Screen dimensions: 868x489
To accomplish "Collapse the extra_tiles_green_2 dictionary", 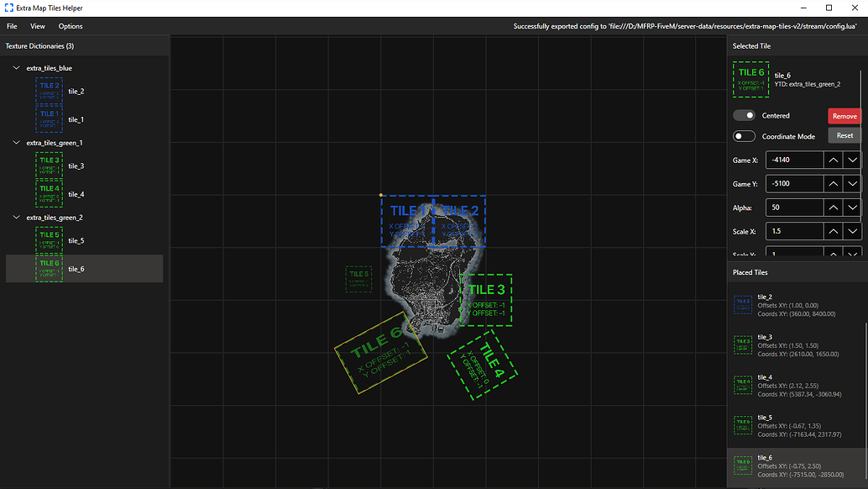I will point(16,218).
